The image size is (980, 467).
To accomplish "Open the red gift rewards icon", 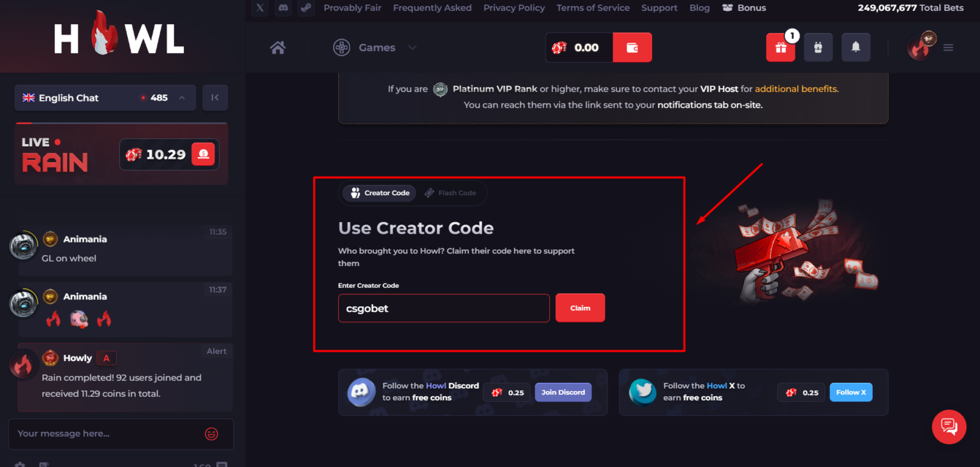I will tap(780, 48).
